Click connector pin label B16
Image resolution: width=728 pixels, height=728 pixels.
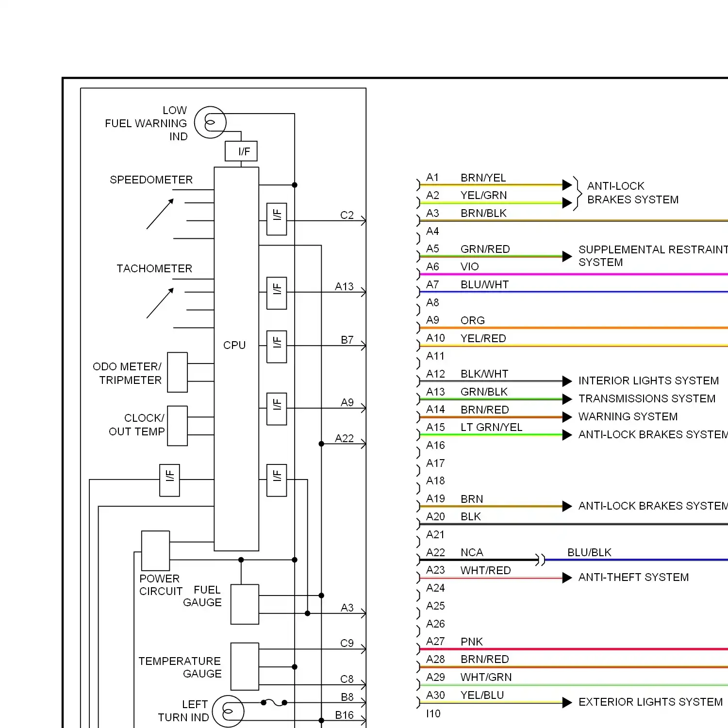pyautogui.click(x=344, y=715)
